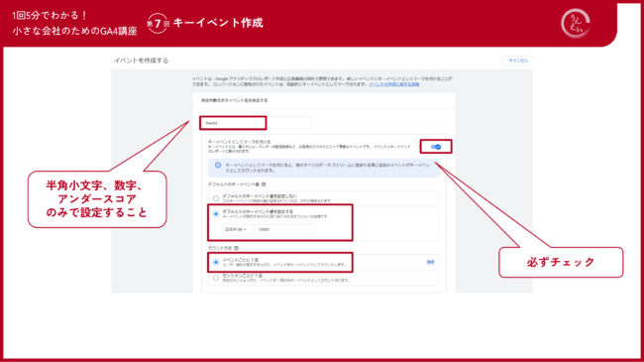The width and height of the screenshot is (644, 362).
Task: Click the イベントを作成する heading
Action: [x=141, y=60]
